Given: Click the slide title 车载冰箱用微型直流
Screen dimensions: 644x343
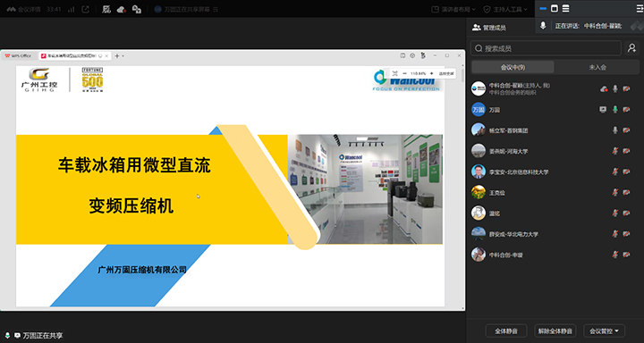Looking at the screenshot, I should (x=134, y=165).
